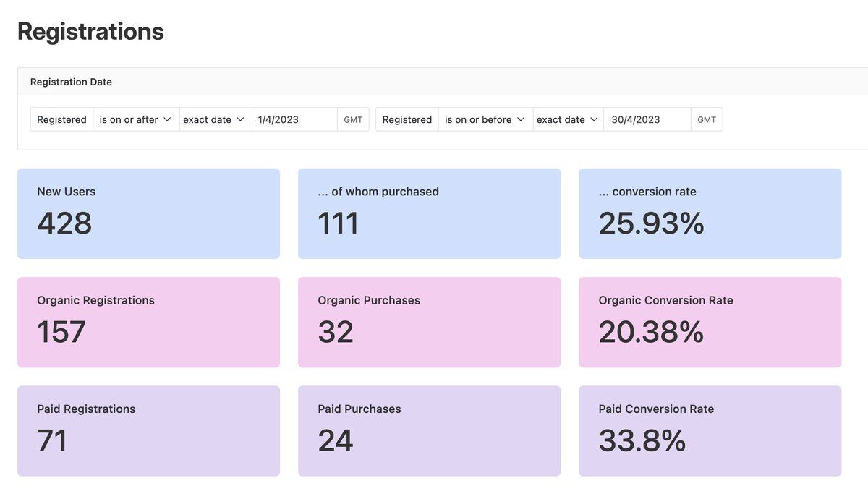Click the conversion rate card showing 25.93%

[710, 213]
